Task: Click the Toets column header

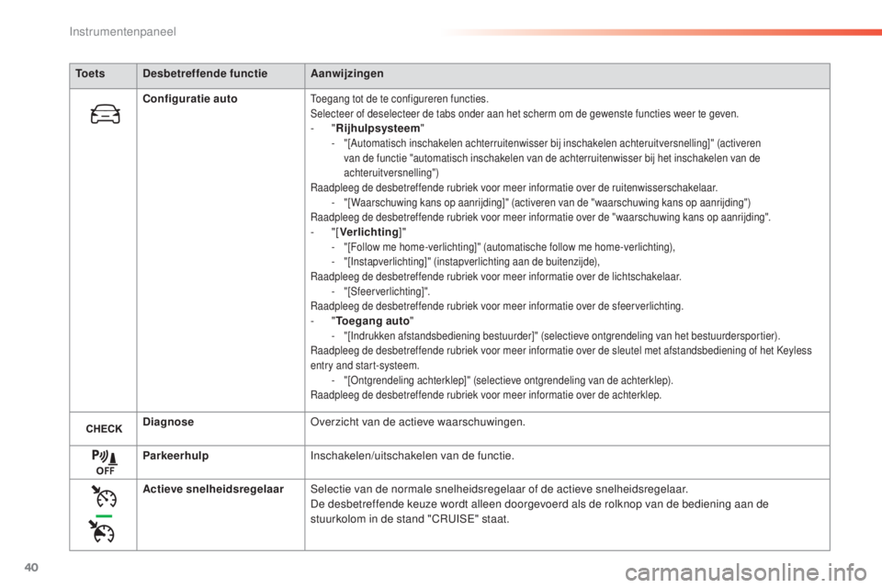Action: [90, 73]
